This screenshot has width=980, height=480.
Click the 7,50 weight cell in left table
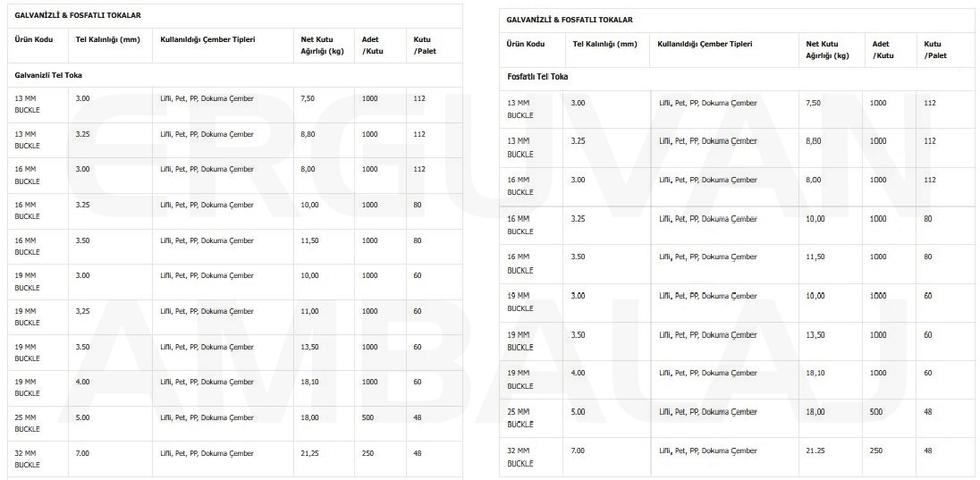(x=308, y=98)
